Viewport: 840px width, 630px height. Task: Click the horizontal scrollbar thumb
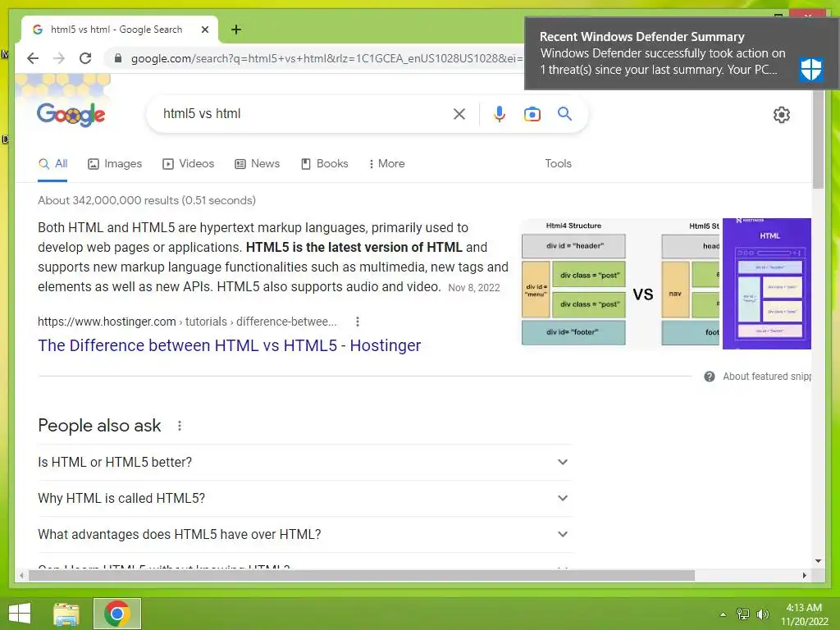[362, 575]
